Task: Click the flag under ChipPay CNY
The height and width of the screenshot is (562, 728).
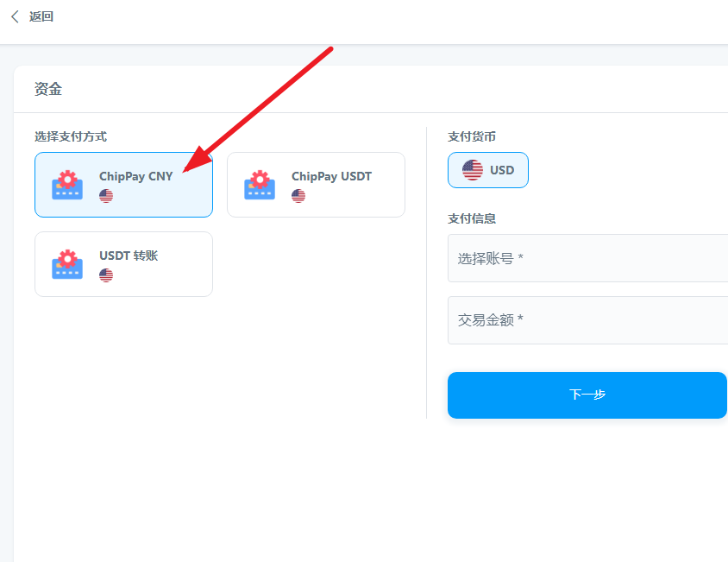Action: tap(106, 196)
